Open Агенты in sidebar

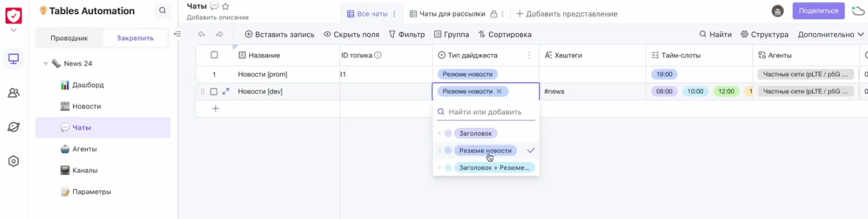click(103, 149)
